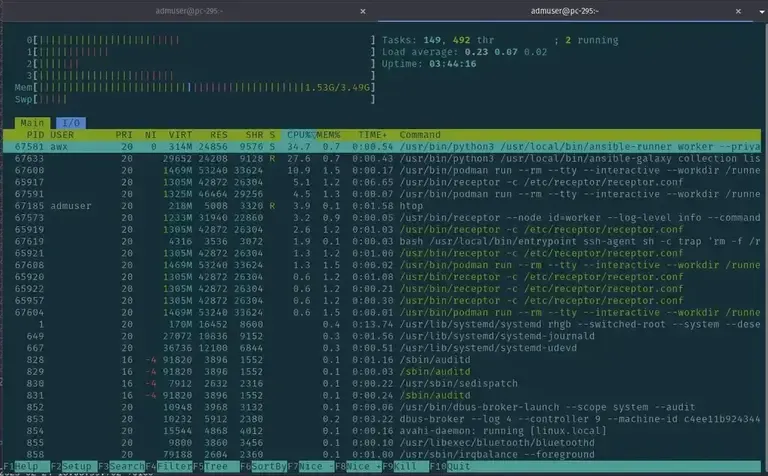Click the TIME+ column header
The width and height of the screenshot is (768, 476).
pos(372,135)
